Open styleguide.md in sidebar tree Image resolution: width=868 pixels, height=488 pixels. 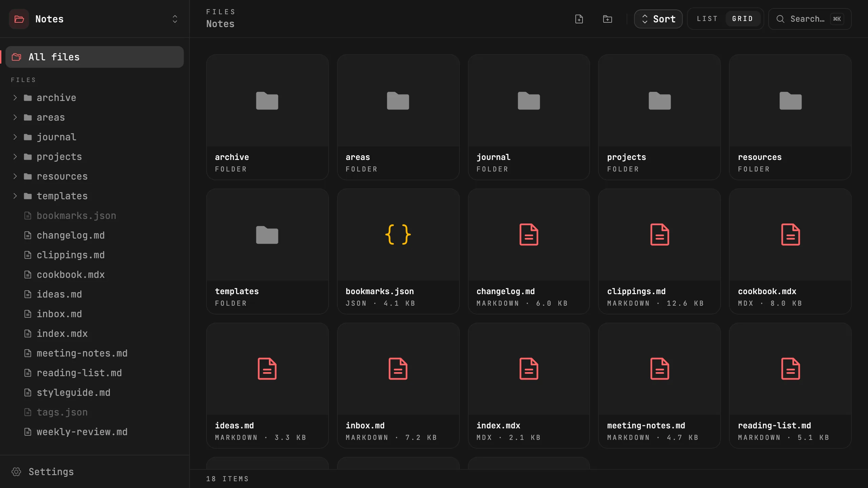pyautogui.click(x=95, y=392)
